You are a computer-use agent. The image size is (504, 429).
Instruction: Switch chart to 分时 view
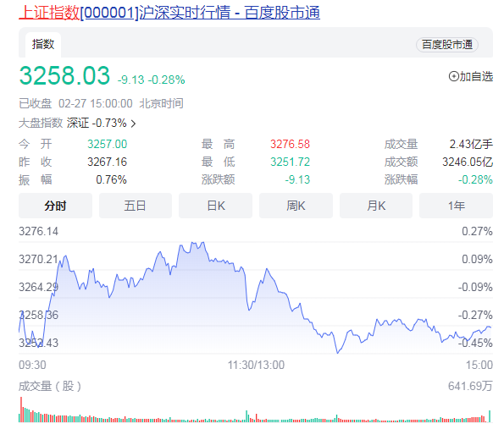[55, 206]
